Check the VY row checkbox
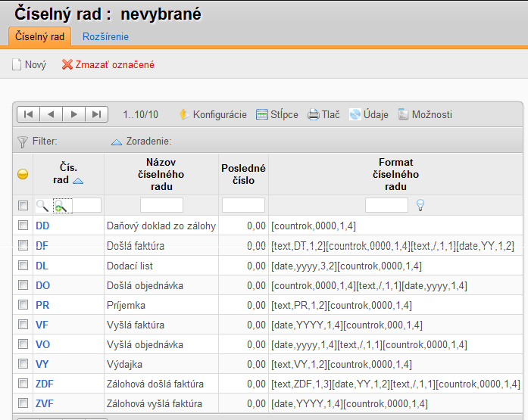 pos(23,363)
